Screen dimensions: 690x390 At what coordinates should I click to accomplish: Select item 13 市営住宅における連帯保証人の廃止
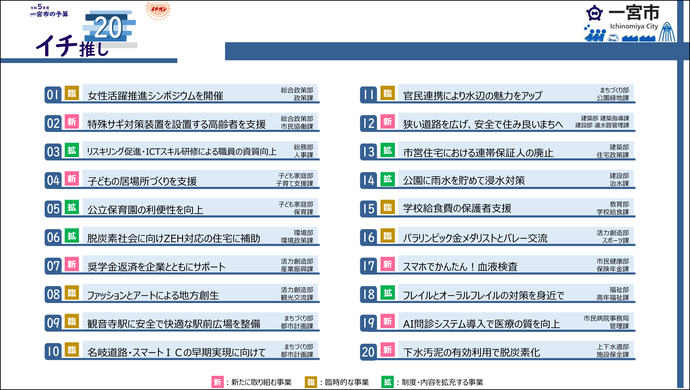[x=497, y=151]
